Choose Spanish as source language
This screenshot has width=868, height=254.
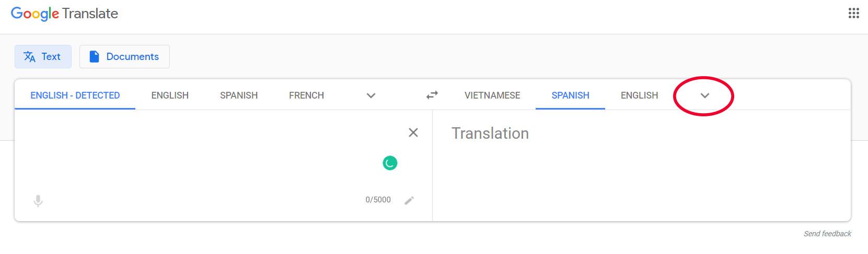[x=239, y=95]
